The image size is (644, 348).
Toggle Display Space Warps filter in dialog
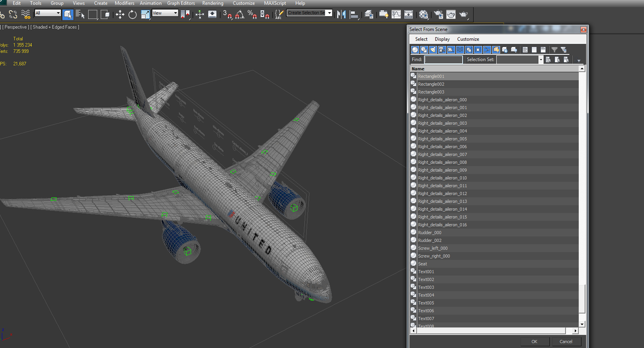tap(460, 50)
